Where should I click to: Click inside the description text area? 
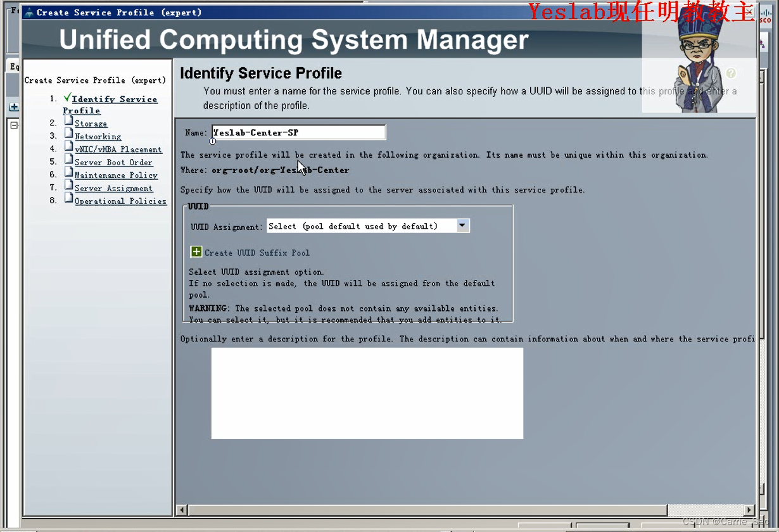coord(367,393)
